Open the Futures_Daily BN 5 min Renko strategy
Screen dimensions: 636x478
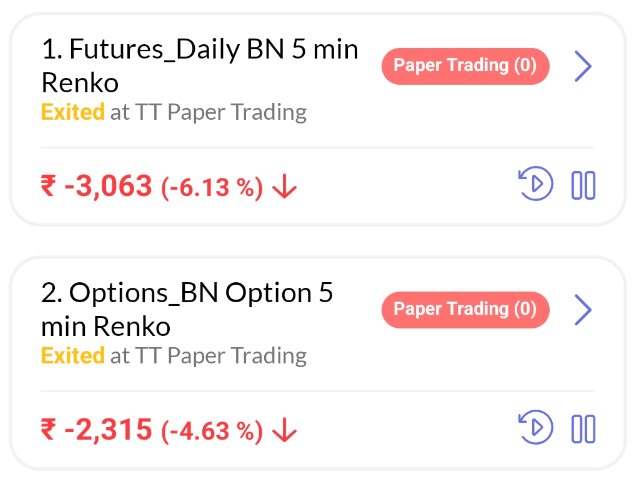[200, 64]
